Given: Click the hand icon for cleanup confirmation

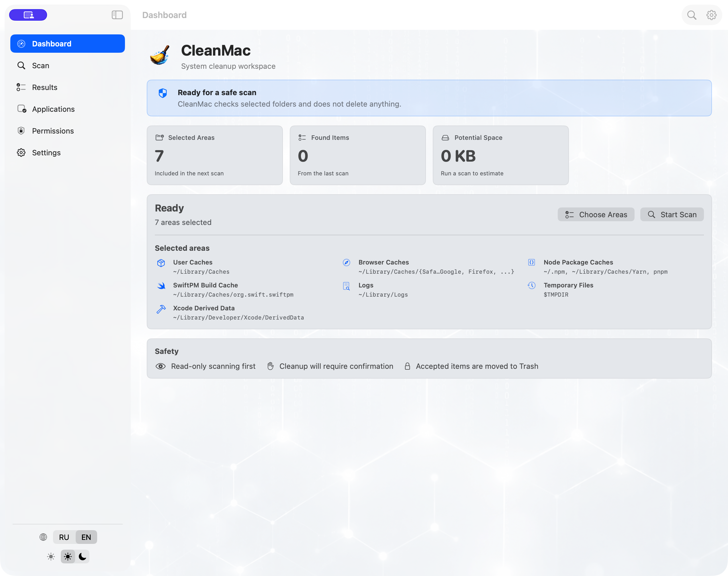Looking at the screenshot, I should (x=271, y=366).
